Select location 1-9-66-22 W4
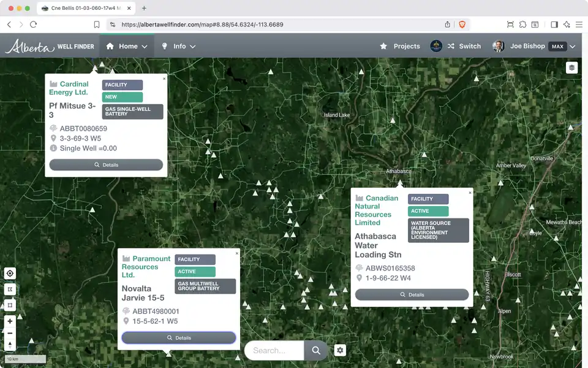This screenshot has width=588, height=368. [x=388, y=278]
